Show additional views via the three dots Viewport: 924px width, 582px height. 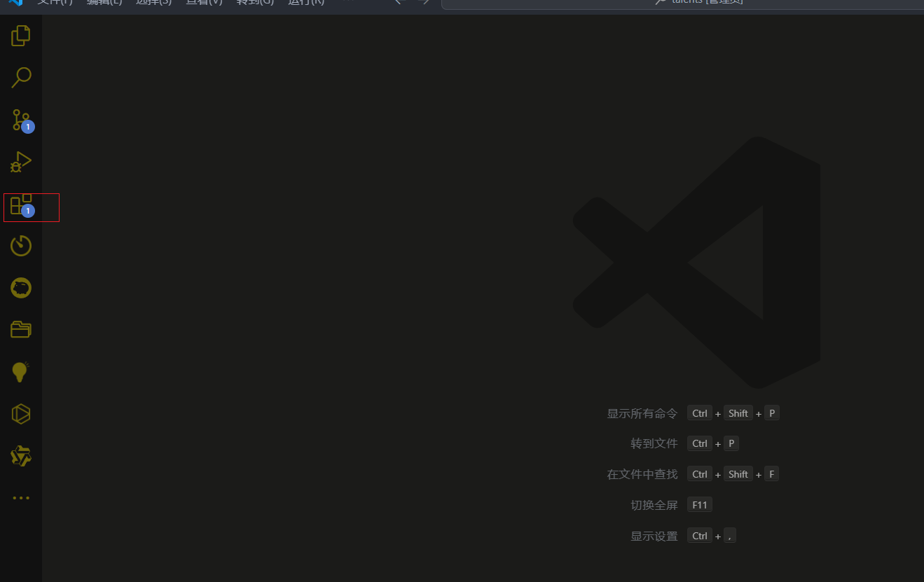[x=21, y=498]
